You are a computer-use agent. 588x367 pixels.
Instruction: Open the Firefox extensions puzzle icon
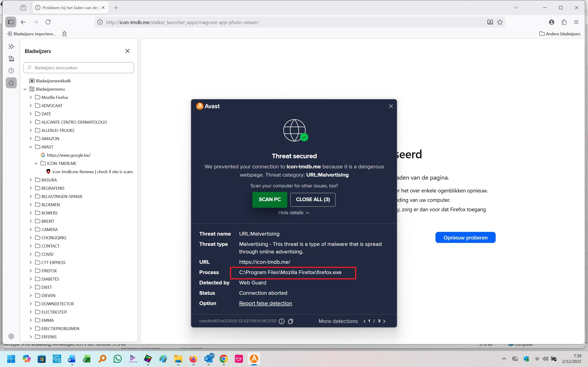(x=564, y=22)
